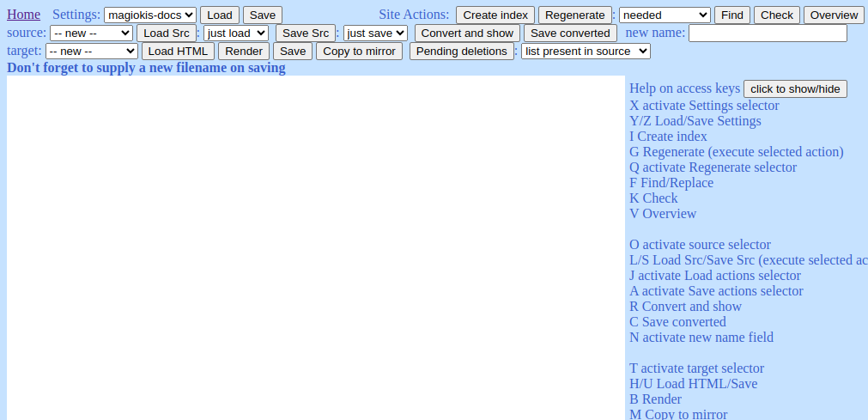Click the Save settings button
868x420 pixels.
click(x=263, y=15)
